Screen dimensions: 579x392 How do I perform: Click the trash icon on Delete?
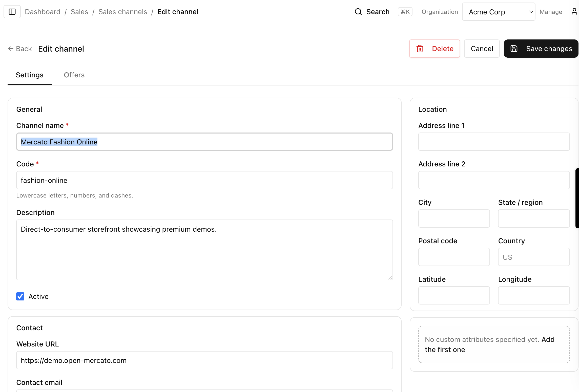click(420, 49)
